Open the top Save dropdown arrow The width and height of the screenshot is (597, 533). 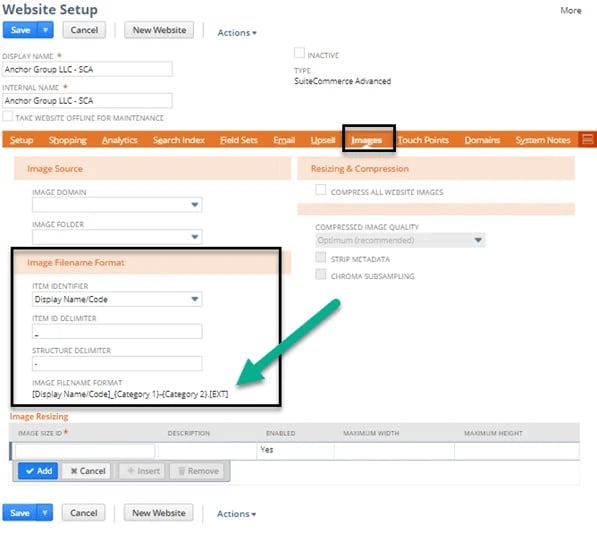tap(45, 30)
